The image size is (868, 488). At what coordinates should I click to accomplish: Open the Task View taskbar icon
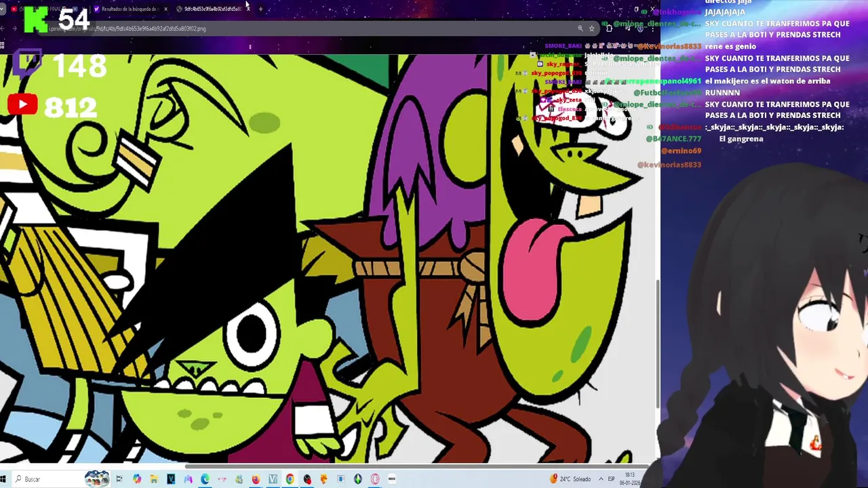[119, 479]
